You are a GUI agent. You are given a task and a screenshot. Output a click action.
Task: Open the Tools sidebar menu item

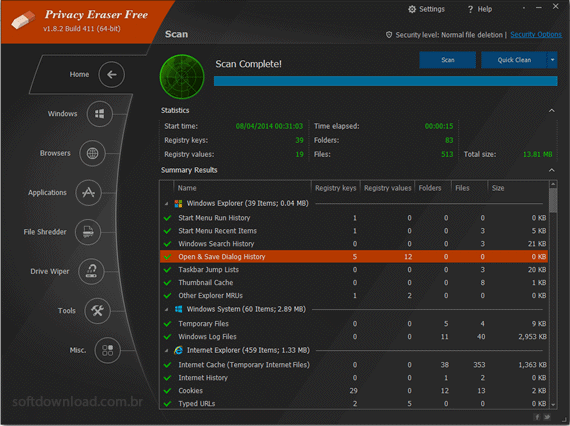67,311
